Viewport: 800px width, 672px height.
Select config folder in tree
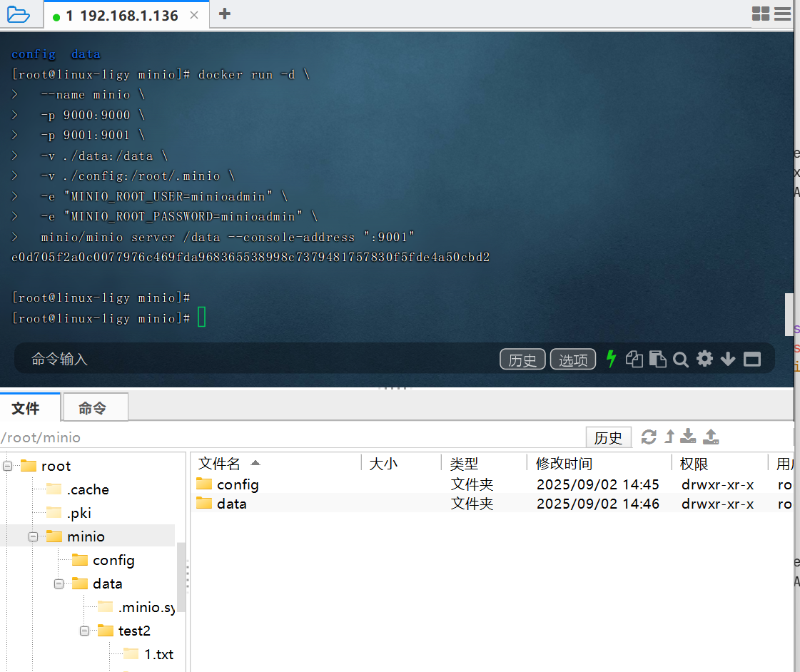click(x=103, y=560)
